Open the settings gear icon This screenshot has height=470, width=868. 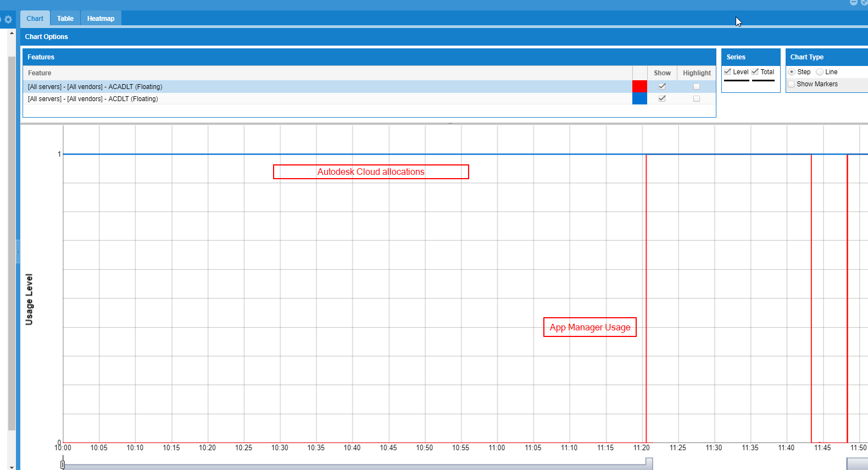(8, 19)
